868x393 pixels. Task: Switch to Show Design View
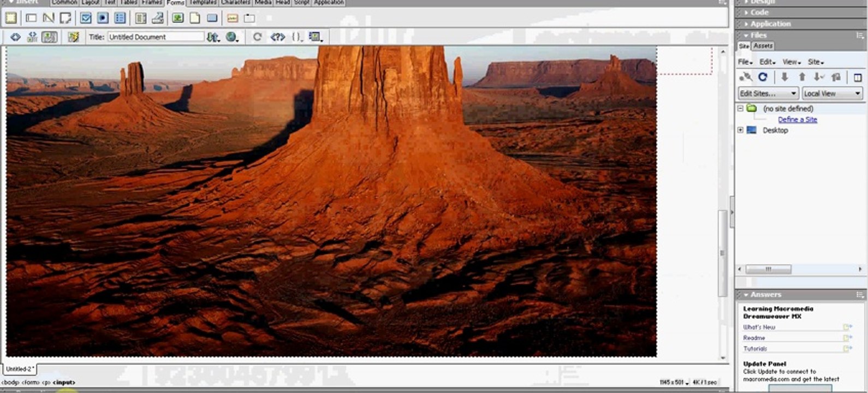[x=49, y=37]
